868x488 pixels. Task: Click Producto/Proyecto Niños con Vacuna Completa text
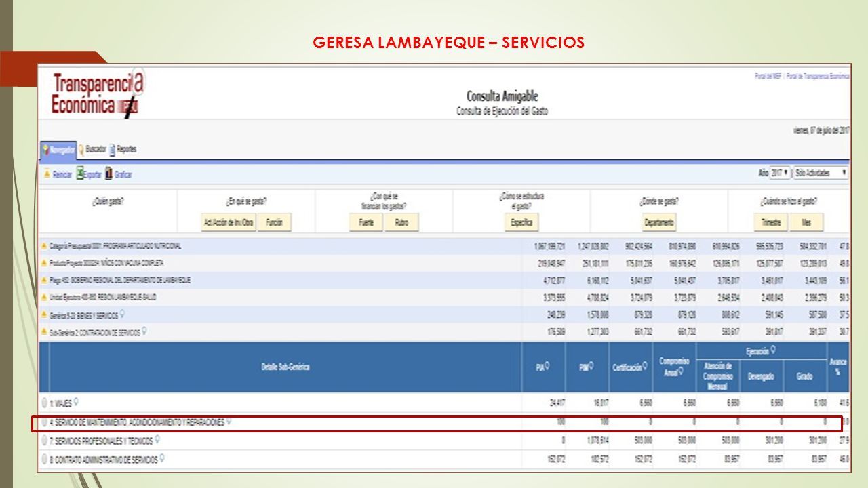tap(106, 263)
